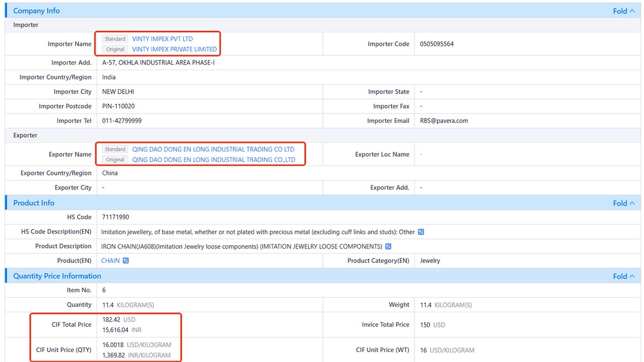The width and height of the screenshot is (644, 362).
Task: Fold the Company Info section
Action: (x=624, y=11)
